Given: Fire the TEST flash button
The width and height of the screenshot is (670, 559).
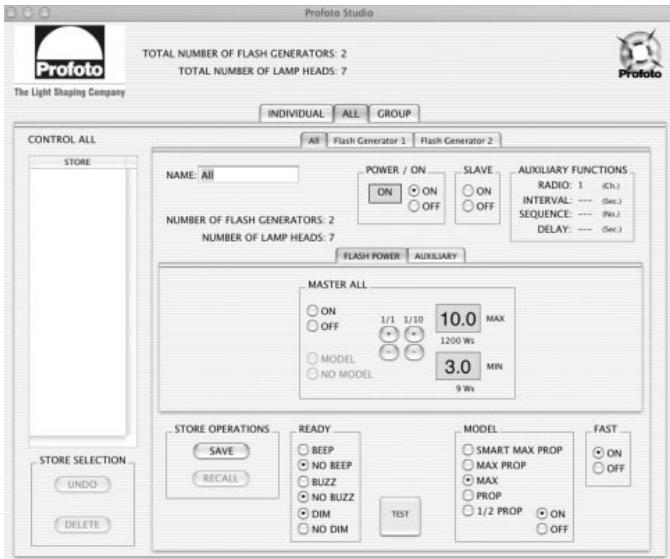Looking at the screenshot, I should [x=400, y=516].
